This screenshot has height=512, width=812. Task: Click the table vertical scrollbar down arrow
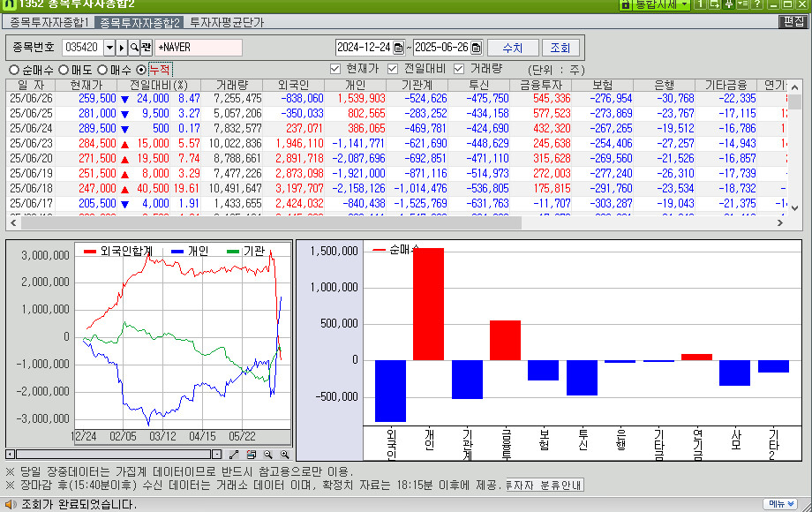pyautogui.click(x=795, y=208)
